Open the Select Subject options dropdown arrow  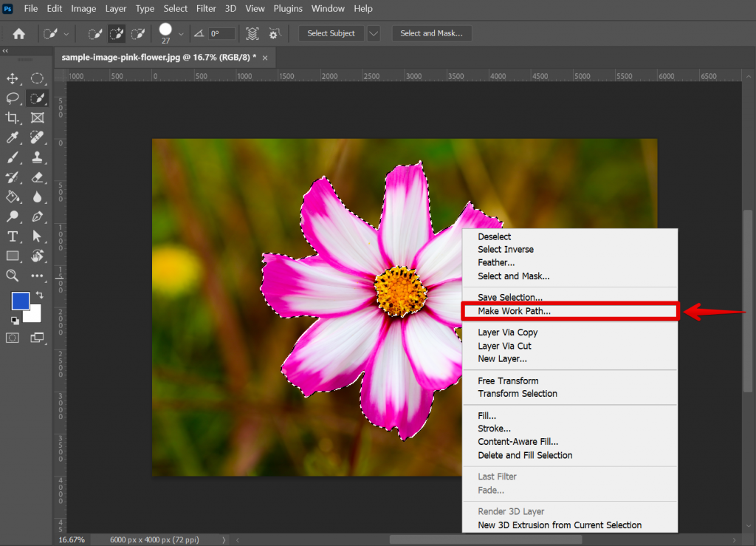pos(373,33)
